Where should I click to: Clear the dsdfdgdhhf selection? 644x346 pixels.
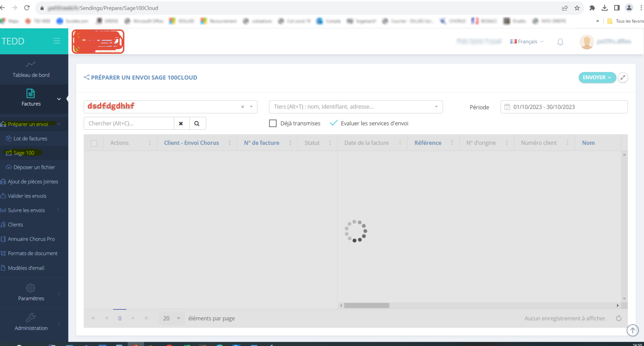(243, 107)
